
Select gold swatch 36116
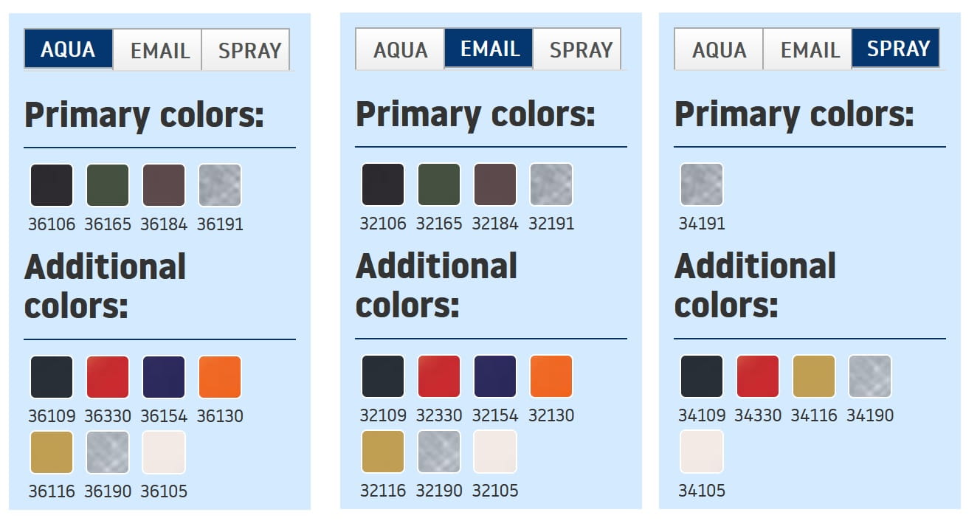point(52,452)
